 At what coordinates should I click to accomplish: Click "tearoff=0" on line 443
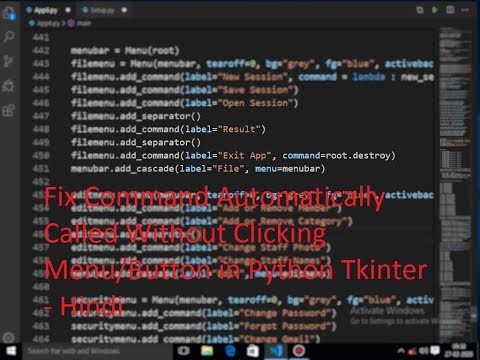click(x=231, y=64)
